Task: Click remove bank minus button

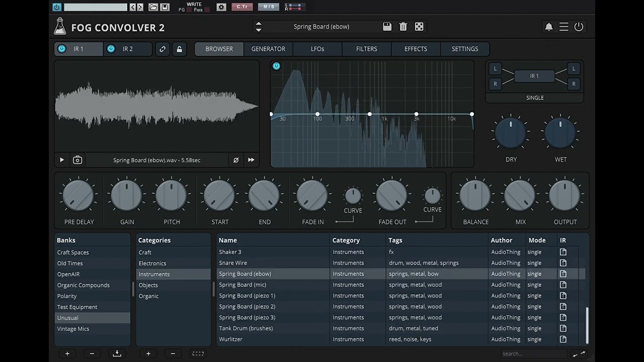Action: tap(92, 353)
